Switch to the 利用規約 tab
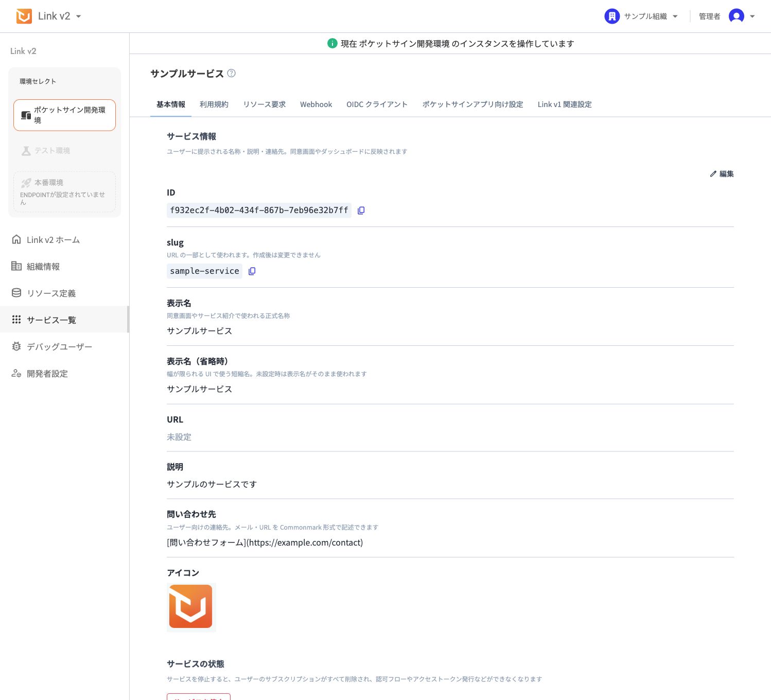 214,104
